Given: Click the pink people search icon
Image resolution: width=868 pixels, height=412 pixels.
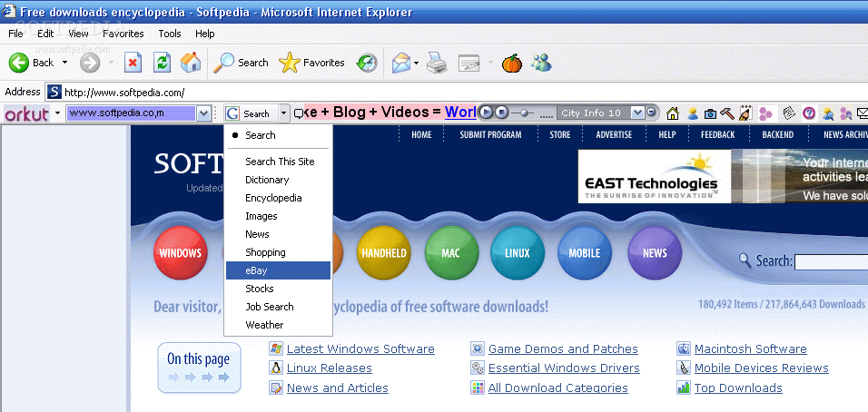Looking at the screenshot, I should [x=846, y=113].
